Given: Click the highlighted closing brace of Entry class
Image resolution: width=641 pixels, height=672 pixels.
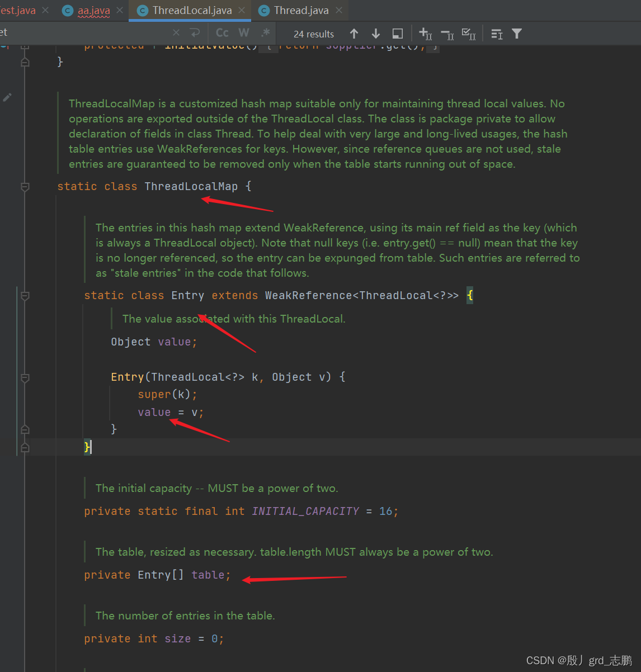Looking at the screenshot, I should click(87, 447).
